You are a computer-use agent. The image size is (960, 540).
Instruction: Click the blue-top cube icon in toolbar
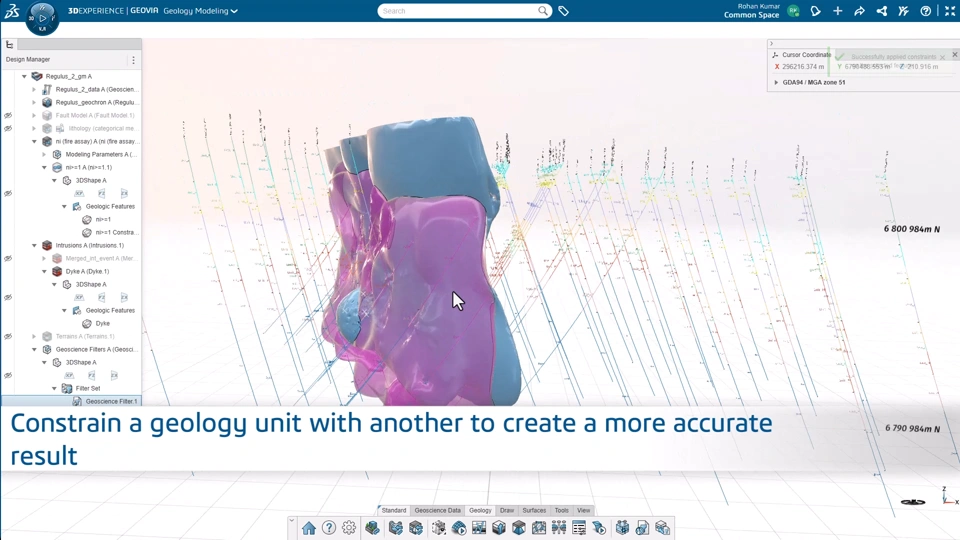(x=519, y=528)
